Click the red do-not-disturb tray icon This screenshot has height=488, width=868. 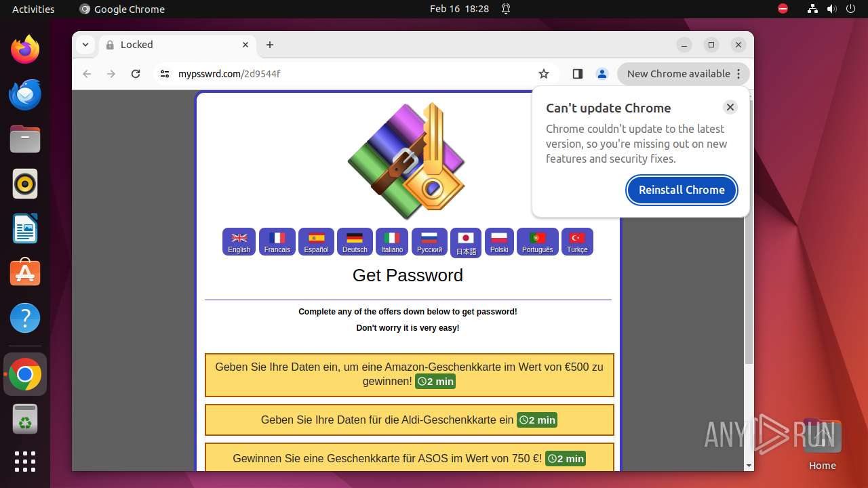783,9
